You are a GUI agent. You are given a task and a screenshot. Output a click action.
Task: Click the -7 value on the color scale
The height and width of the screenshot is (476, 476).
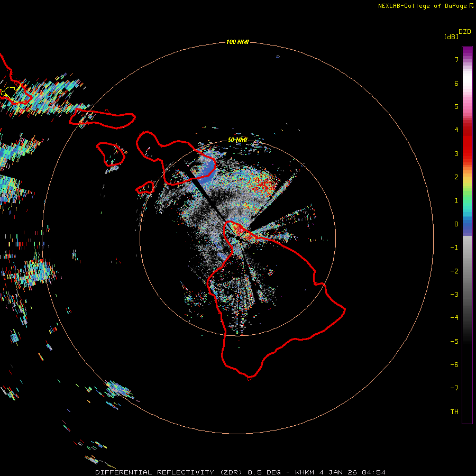point(454,388)
